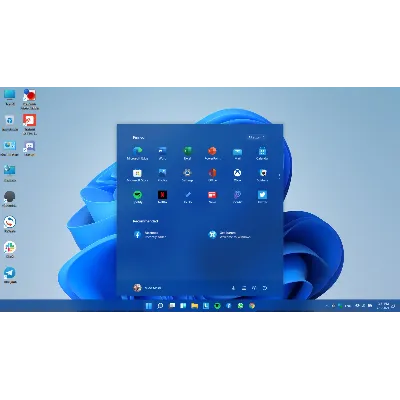Click the power button in Start menu
Screen dimensions: 400x400
click(x=265, y=288)
